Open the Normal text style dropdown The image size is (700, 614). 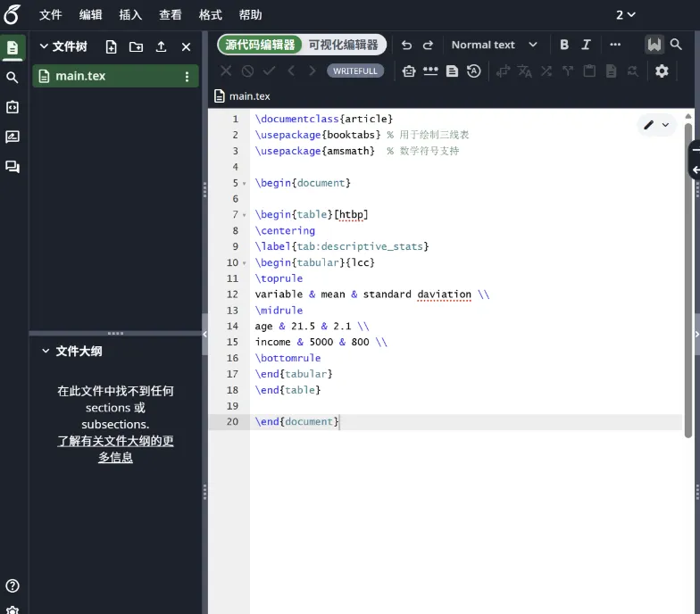click(494, 45)
